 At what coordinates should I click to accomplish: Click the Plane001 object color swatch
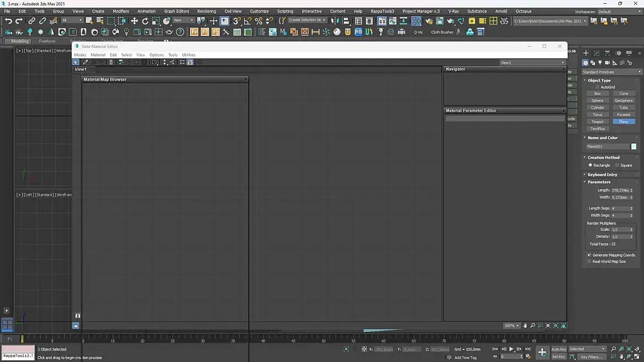coord(634,146)
